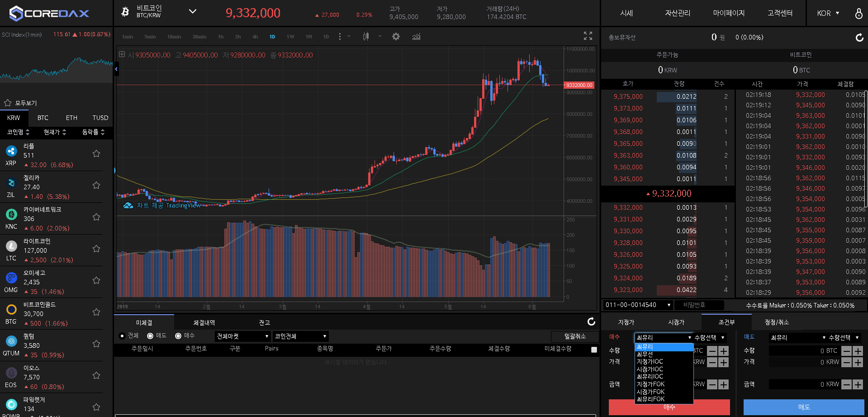Image resolution: width=868 pixels, height=417 pixels.
Task: Open the more intervals three-dot menu
Action: 340,36
